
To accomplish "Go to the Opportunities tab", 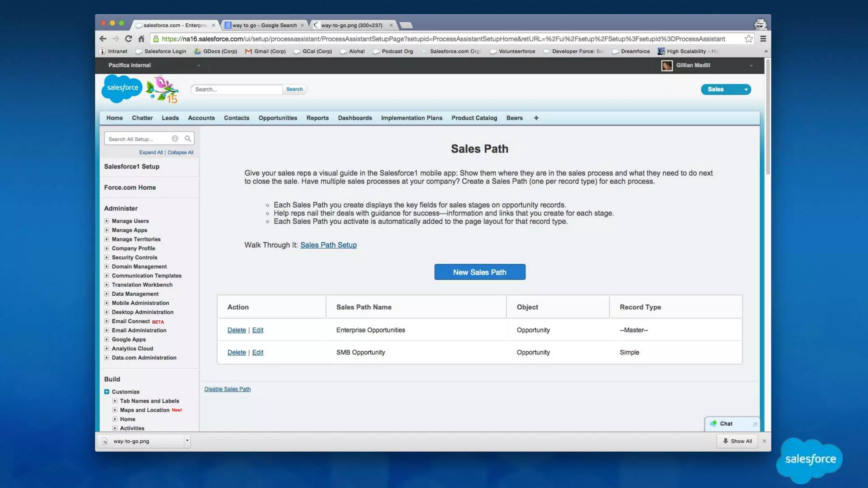I will coord(278,118).
